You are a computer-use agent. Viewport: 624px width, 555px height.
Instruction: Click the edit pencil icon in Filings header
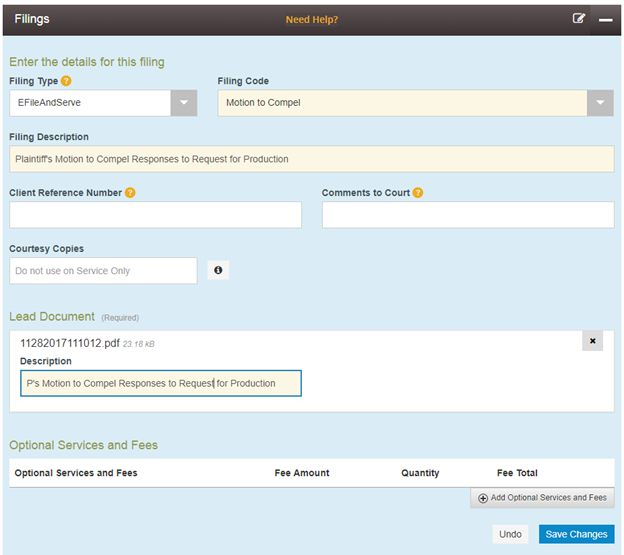(579, 19)
